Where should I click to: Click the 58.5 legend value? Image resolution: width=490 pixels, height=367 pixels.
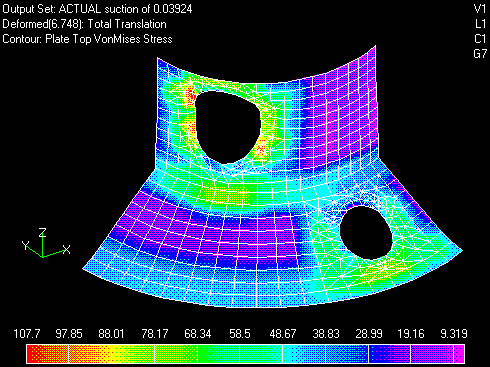click(x=240, y=334)
